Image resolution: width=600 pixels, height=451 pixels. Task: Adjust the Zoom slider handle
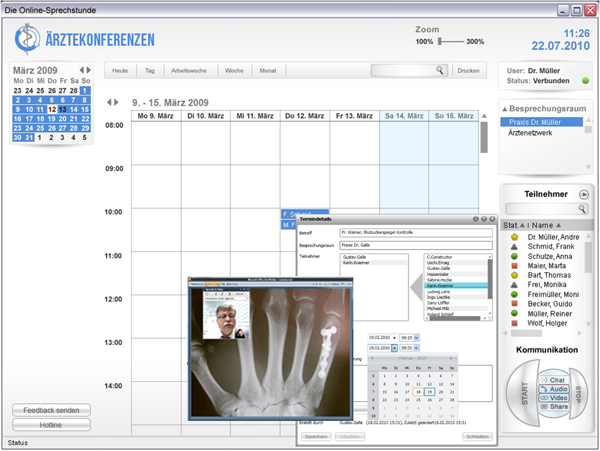tap(439, 41)
